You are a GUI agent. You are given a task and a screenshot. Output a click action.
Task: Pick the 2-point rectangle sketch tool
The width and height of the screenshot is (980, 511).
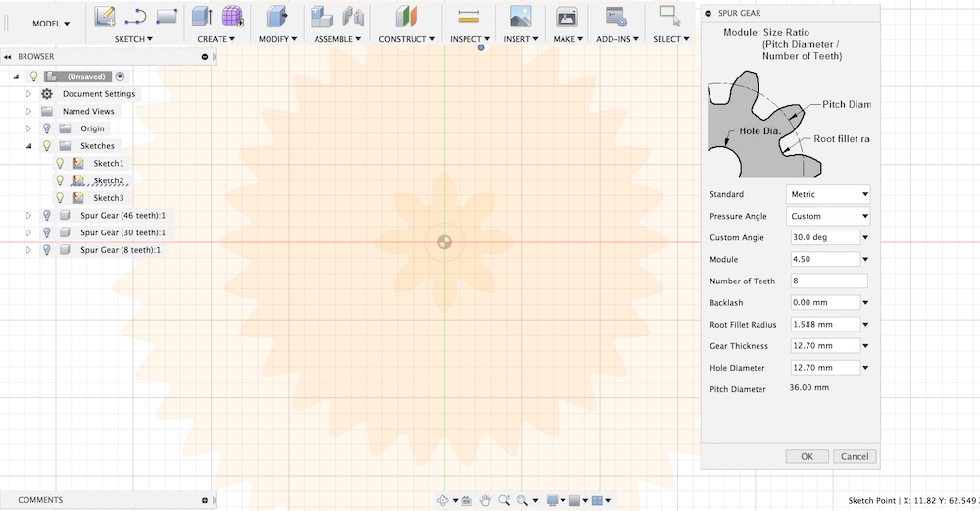pyautogui.click(x=167, y=17)
